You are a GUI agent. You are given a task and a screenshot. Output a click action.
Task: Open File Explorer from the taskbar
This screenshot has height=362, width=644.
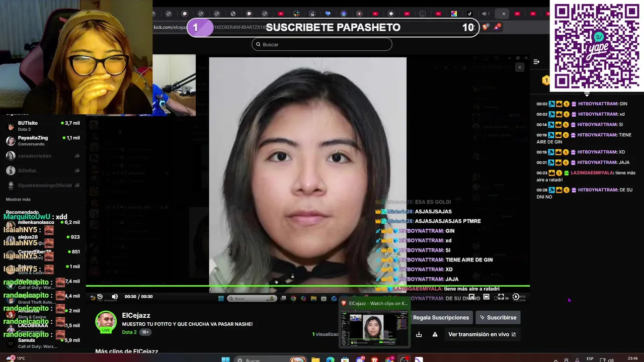(x=315, y=360)
